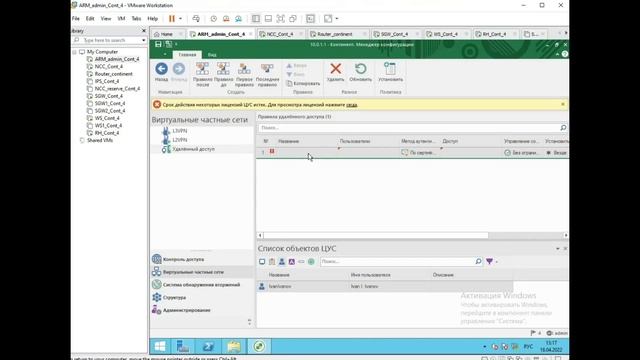Image resolution: width=640 pixels, height=360 pixels.
Task: Open VMware File menu
Action: point(76,19)
